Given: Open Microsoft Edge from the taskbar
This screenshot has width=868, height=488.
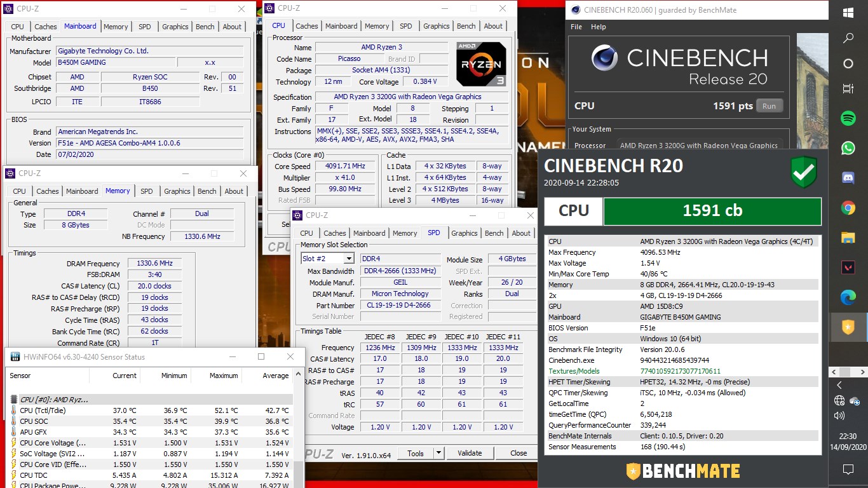Looking at the screenshot, I should click(848, 297).
